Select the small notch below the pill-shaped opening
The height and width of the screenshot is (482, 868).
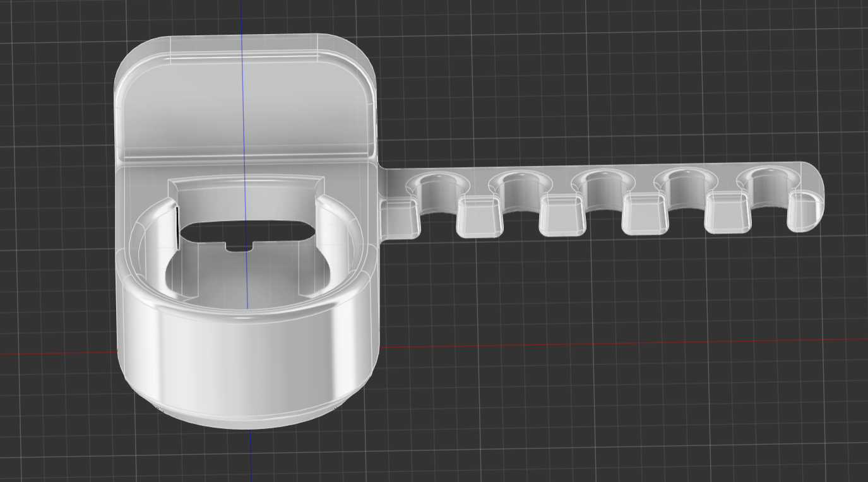[x=240, y=246]
